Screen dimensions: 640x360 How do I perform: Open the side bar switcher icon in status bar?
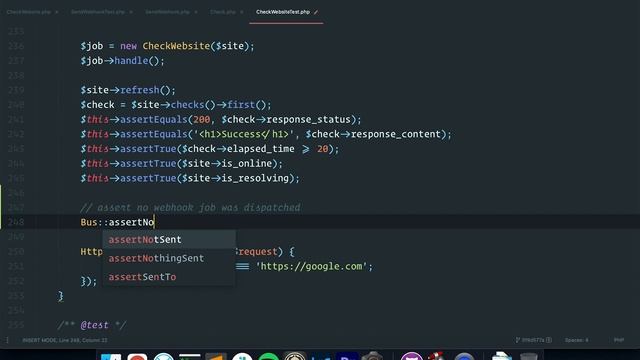tap(7, 340)
